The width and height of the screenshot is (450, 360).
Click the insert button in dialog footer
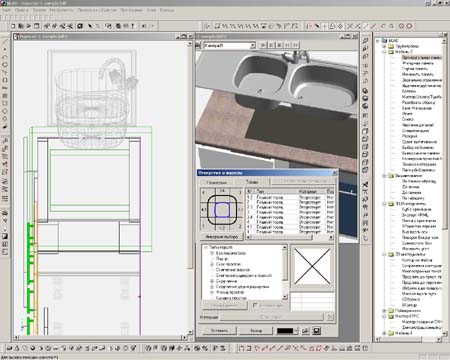tap(219, 331)
